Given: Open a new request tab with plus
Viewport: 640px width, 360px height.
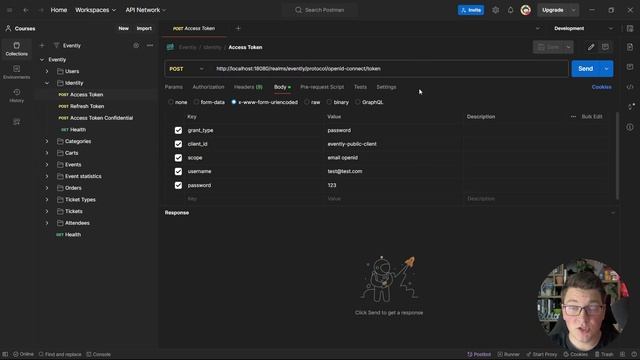Looking at the screenshot, I should [238, 29].
